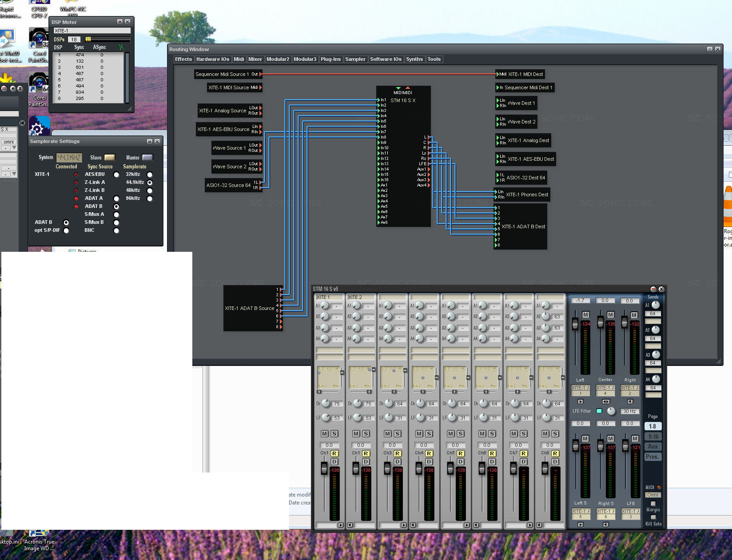Open the CPUID CPU-Z desktop icon
The width and height of the screenshot is (732, 560).
coord(39,9)
